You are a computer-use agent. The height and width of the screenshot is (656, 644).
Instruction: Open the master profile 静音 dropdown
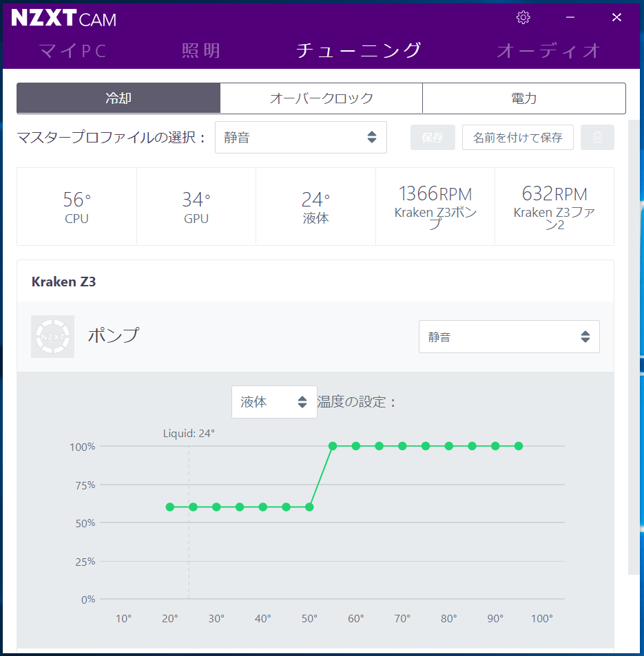[300, 137]
